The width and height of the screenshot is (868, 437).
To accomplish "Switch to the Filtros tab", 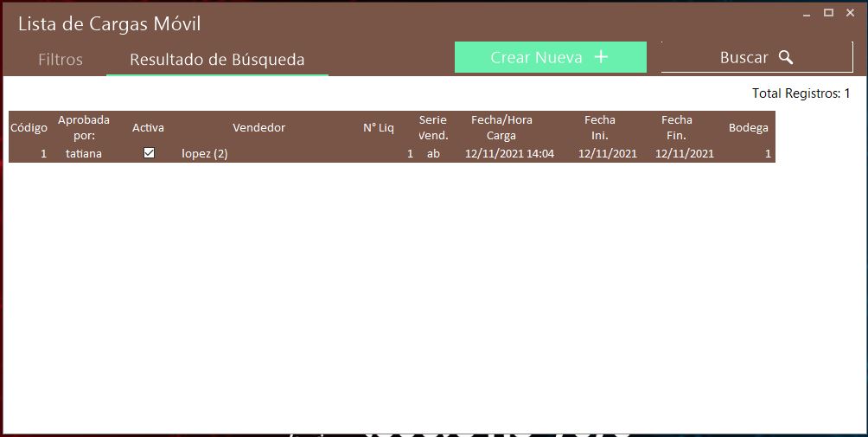I will pyautogui.click(x=61, y=60).
